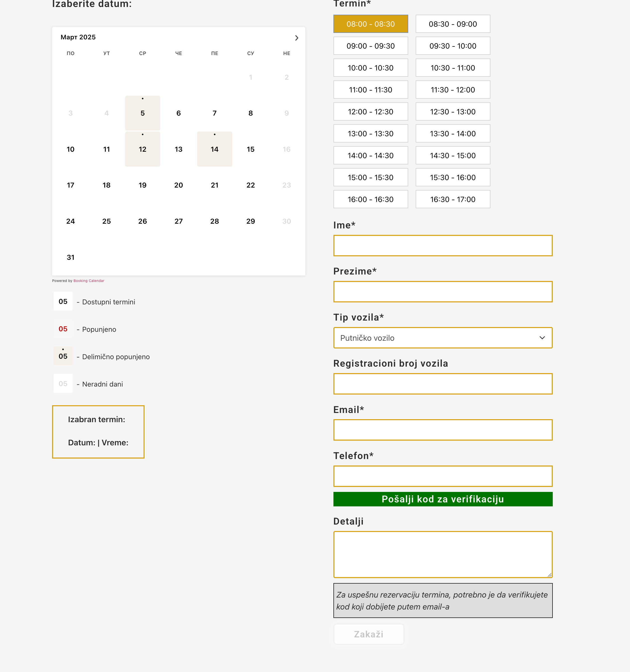Select March 6 in calendar

178,113
